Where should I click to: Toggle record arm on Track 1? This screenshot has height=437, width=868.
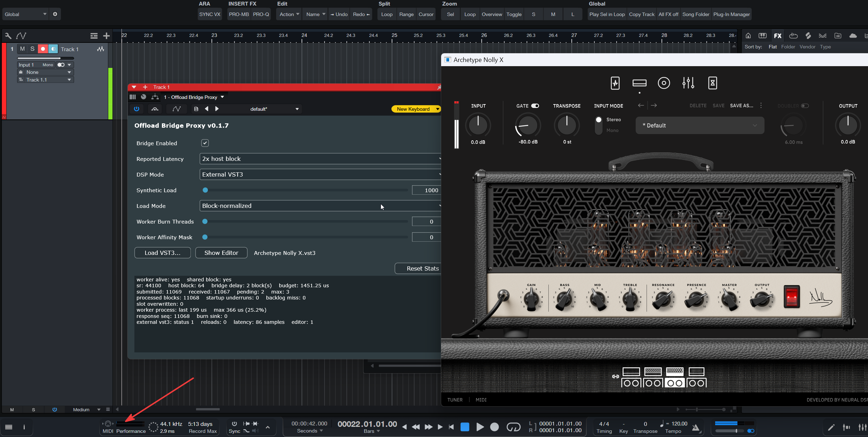pyautogui.click(x=43, y=49)
